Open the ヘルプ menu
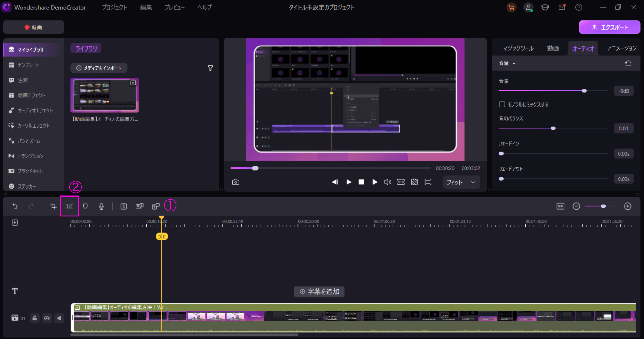The width and height of the screenshot is (644, 339). 204,7
